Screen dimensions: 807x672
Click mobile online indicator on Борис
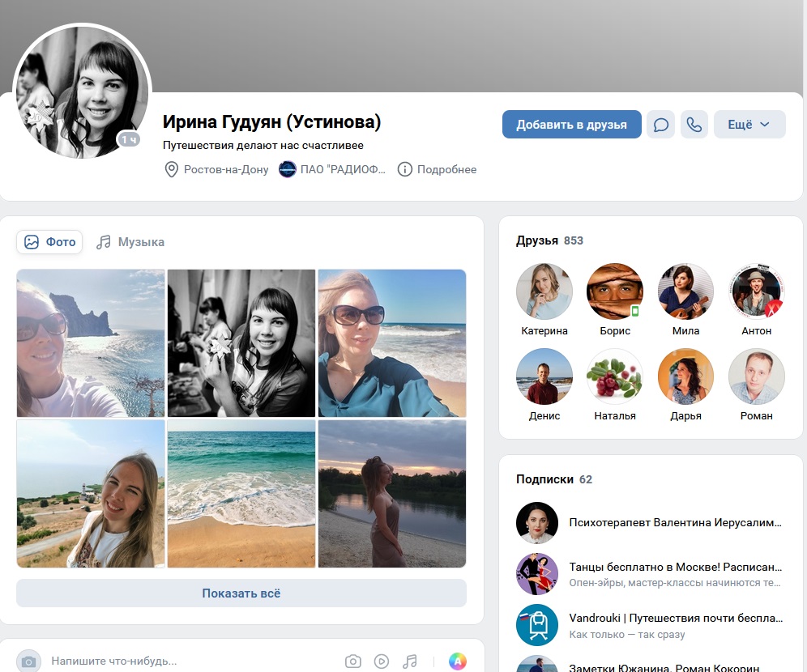635,311
